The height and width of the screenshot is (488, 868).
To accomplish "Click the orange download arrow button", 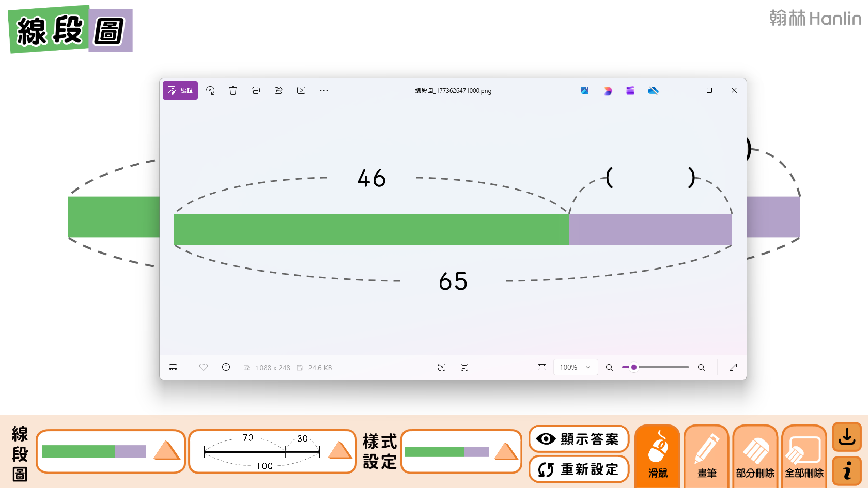I will point(846,437).
